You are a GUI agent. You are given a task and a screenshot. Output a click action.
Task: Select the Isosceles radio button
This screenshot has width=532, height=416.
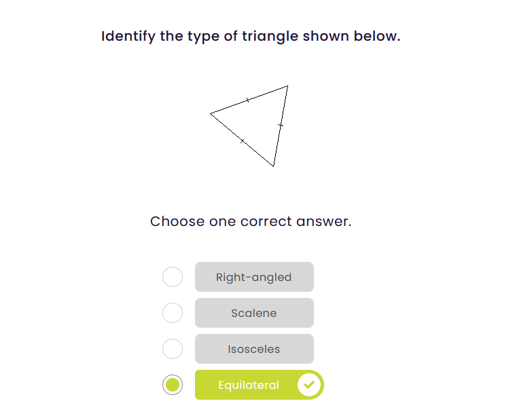173,349
